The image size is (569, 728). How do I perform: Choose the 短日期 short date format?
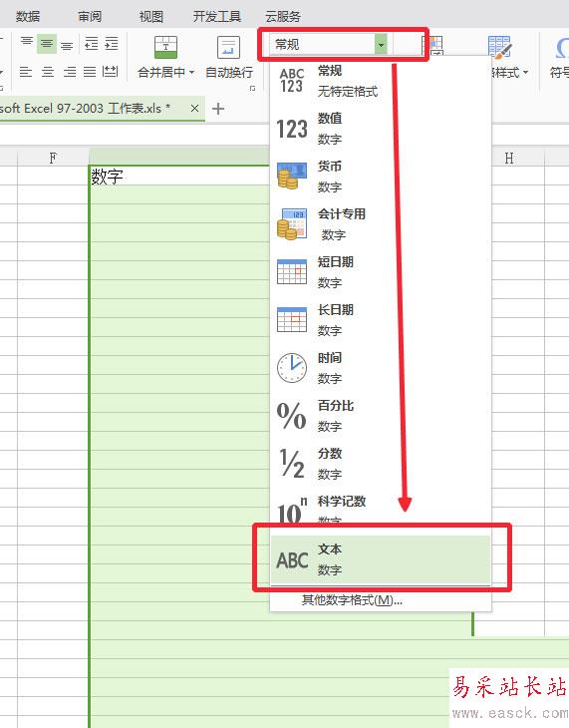[381, 272]
